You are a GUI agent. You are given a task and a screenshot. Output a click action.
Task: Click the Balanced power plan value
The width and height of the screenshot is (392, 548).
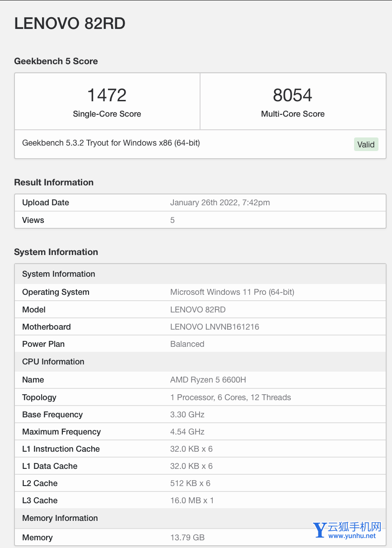187,344
